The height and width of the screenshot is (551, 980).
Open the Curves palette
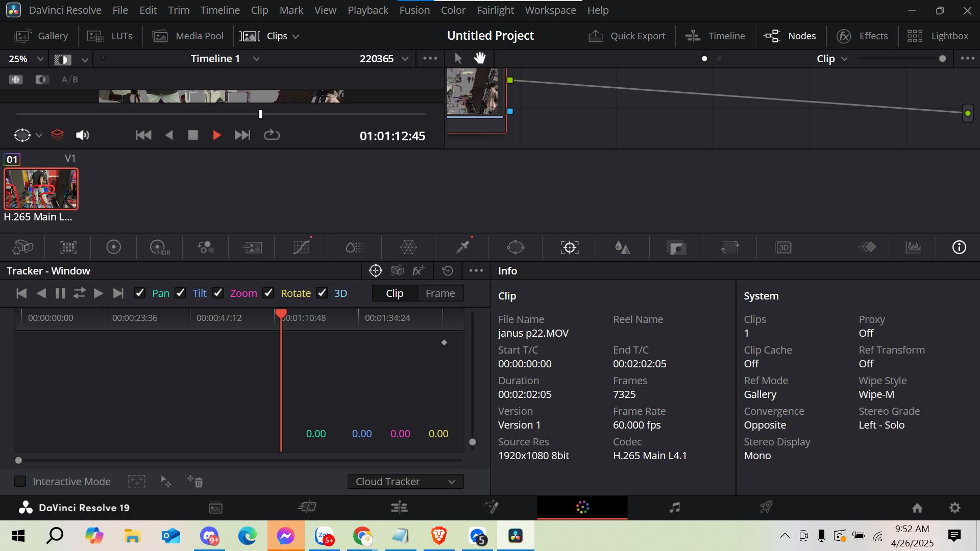click(302, 247)
